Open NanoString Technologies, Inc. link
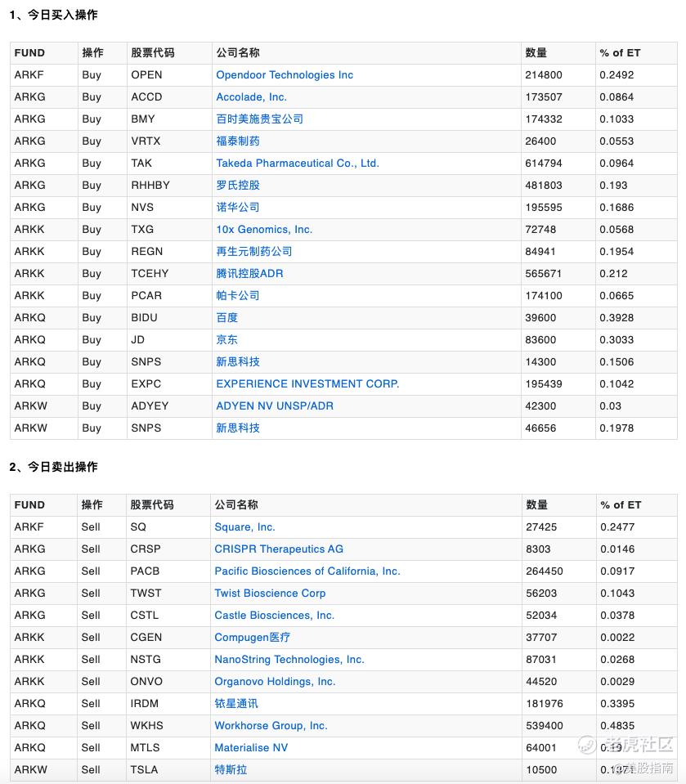 (289, 660)
